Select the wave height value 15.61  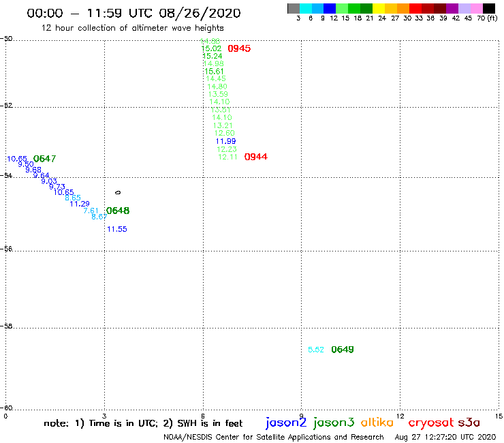coord(214,72)
